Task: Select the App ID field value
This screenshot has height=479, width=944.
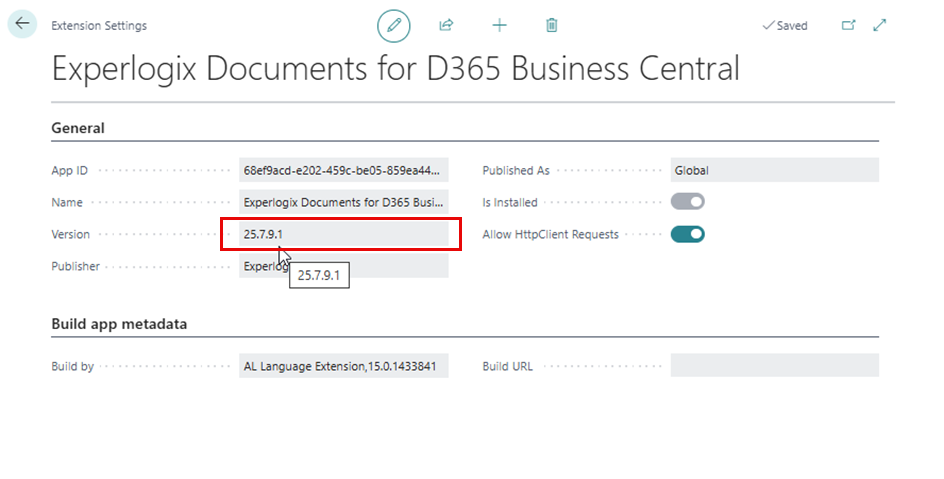Action: (x=344, y=170)
